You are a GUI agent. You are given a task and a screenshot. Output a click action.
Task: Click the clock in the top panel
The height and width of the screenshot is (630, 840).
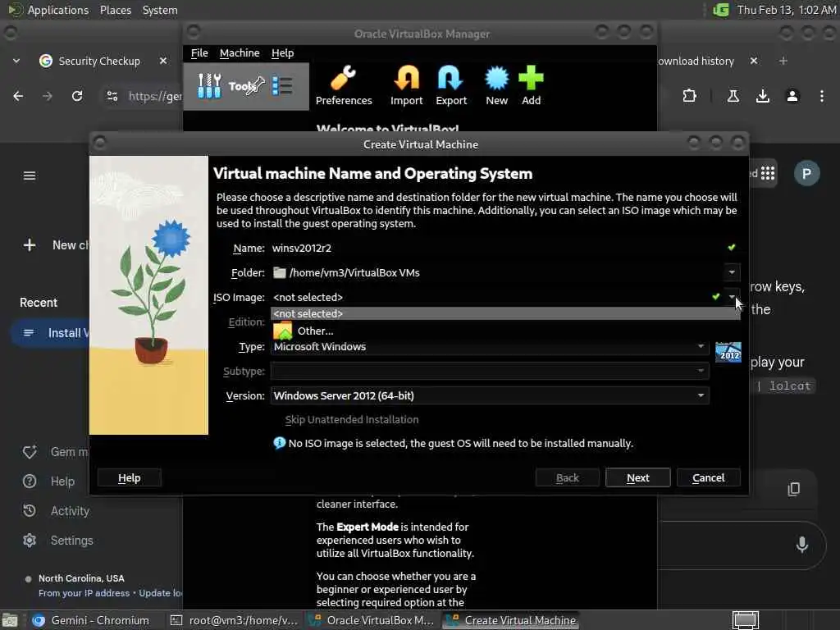[x=786, y=10]
